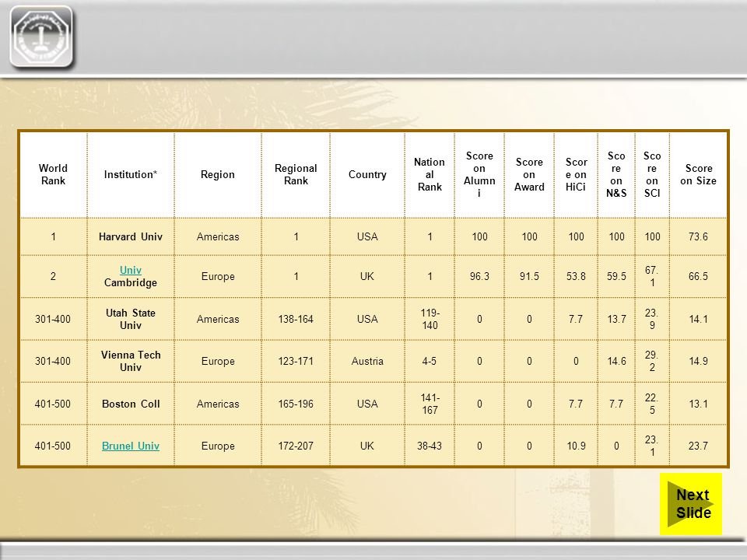This screenshot has width=747, height=560.
Task: Click Cambridge's SCI score 67.1
Action: pyautogui.click(x=652, y=276)
